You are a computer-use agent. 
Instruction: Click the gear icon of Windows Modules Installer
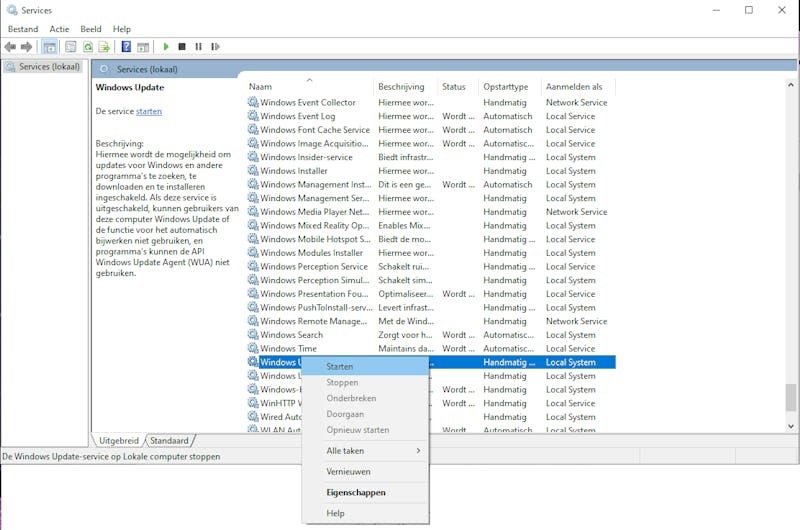click(253, 253)
